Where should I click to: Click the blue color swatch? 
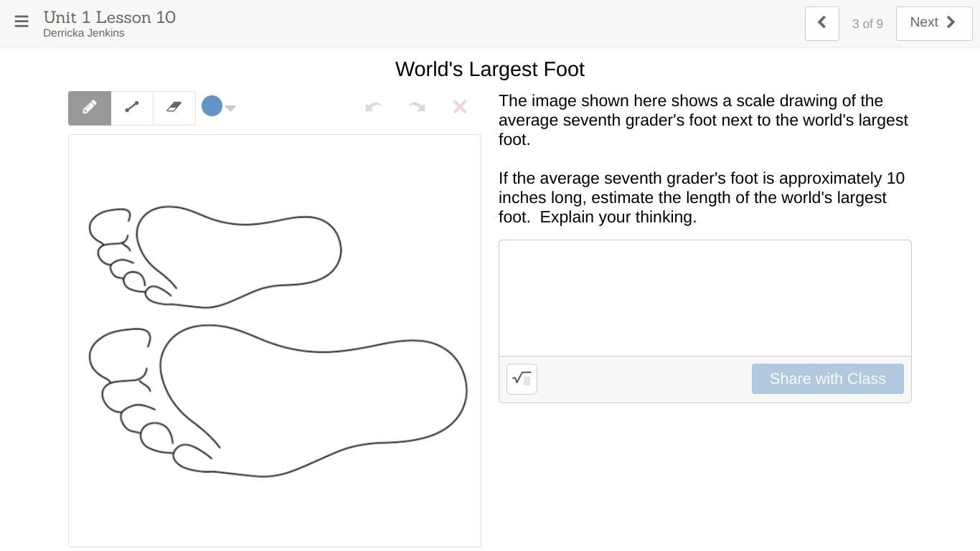(212, 106)
